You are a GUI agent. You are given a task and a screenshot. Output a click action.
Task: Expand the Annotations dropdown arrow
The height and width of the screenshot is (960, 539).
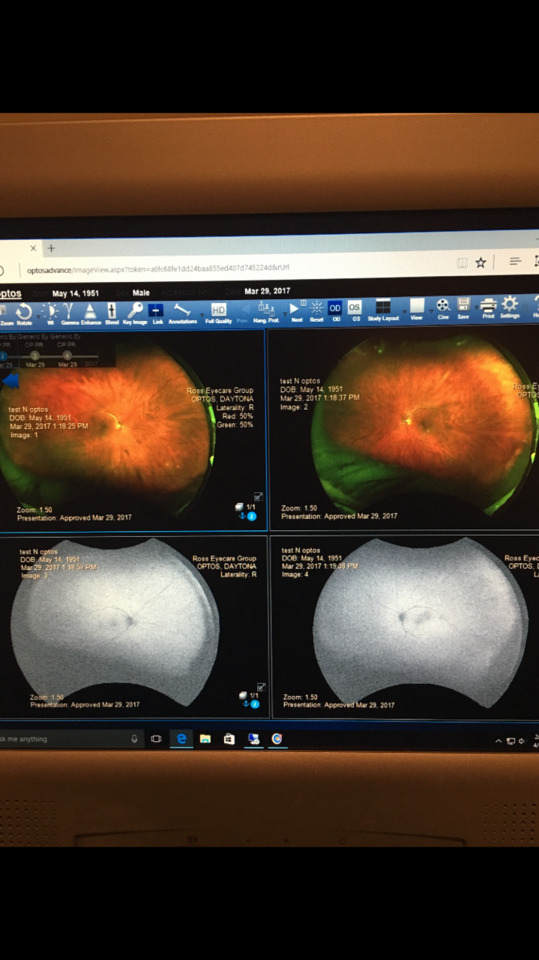point(200,317)
